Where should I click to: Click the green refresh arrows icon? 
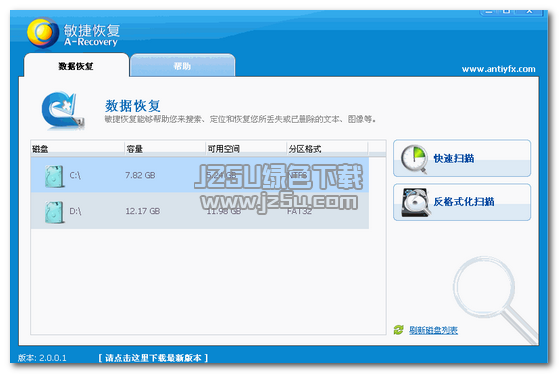pyautogui.click(x=399, y=330)
